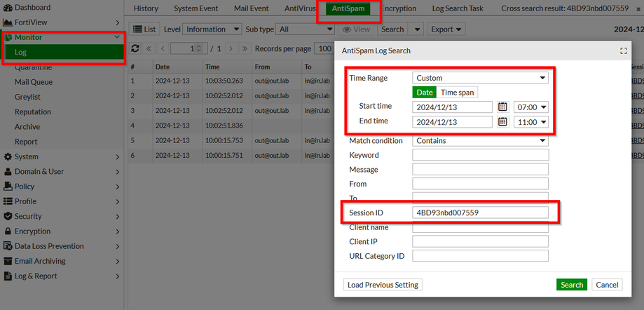Expand the Policy menu chevron

[x=118, y=187]
